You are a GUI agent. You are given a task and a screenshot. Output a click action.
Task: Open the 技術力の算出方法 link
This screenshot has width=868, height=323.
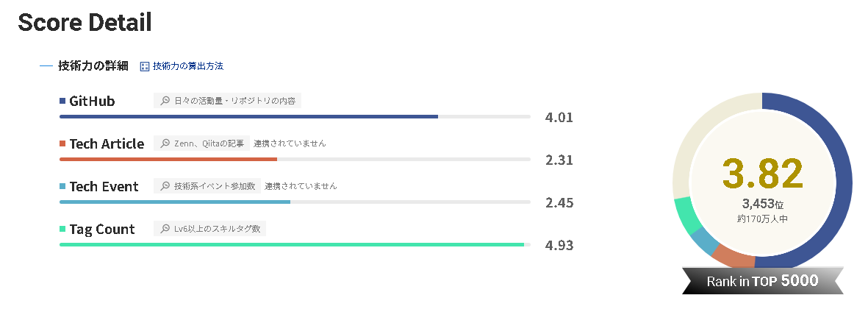coord(188,66)
